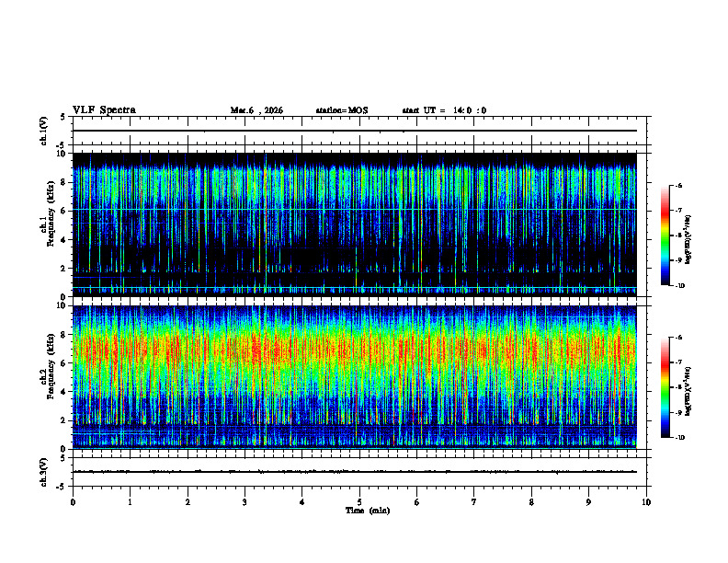Click inside the ch.2 spectrogram panel
Screen dimensions: 728x563
coord(355,377)
